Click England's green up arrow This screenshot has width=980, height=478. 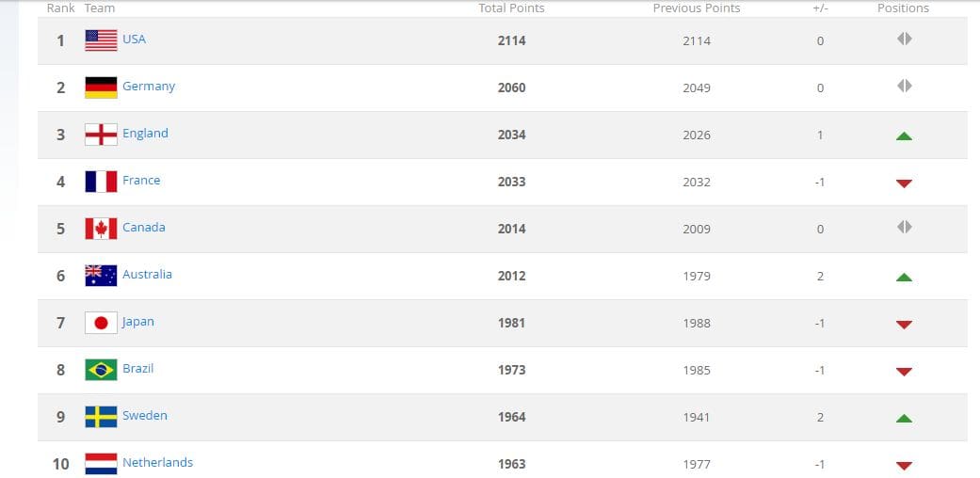[x=904, y=135]
